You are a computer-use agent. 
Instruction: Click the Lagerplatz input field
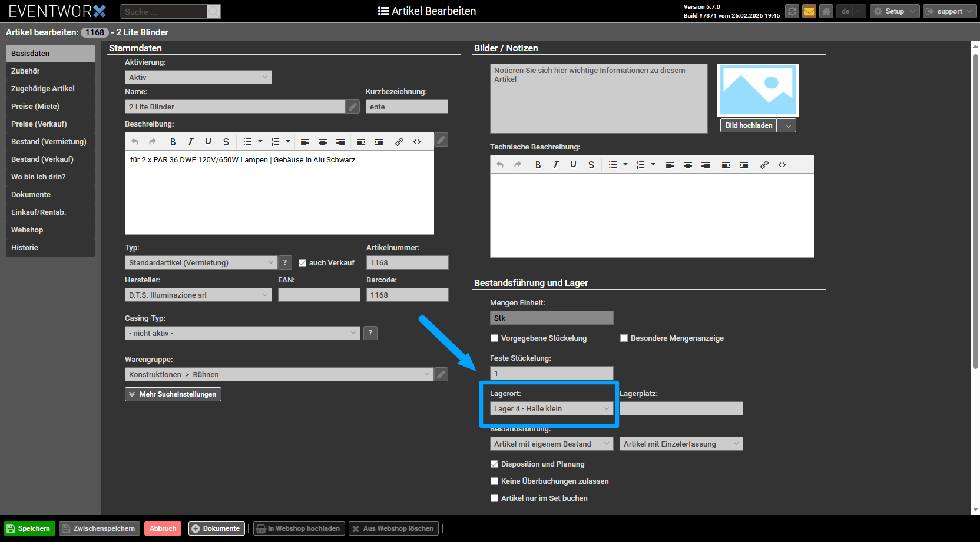pyautogui.click(x=681, y=408)
